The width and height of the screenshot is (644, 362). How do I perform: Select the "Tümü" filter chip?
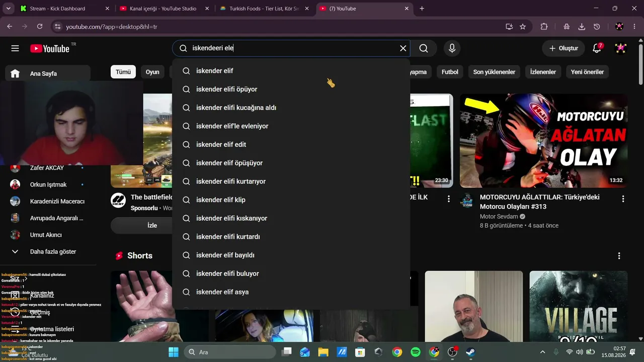(x=123, y=72)
